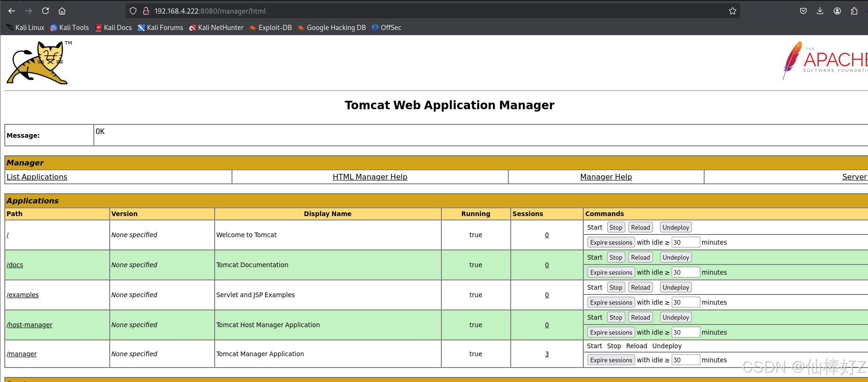The width and height of the screenshot is (868, 382).
Task: Open the root / application path link
Action: (x=8, y=235)
